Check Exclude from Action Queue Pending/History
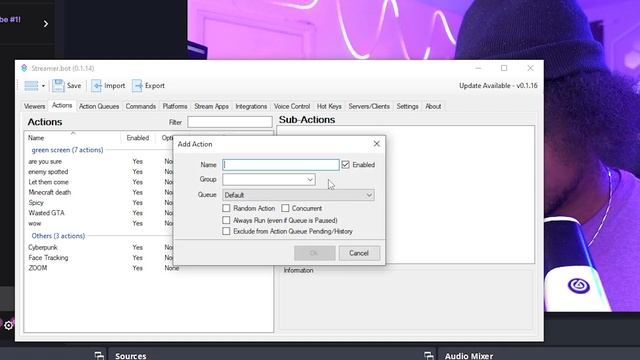 [x=226, y=231]
